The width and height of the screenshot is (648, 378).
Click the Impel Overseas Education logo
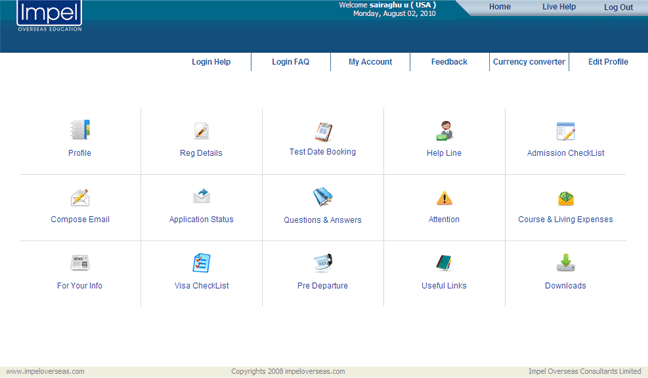tap(49, 16)
